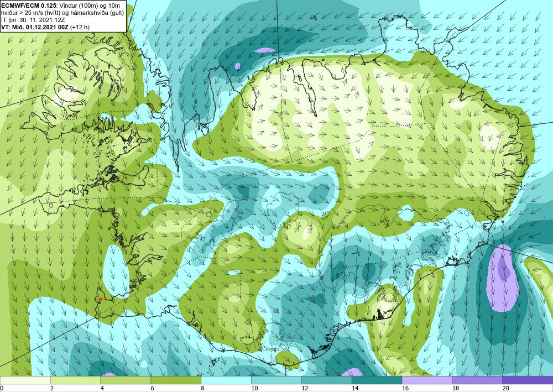This screenshot has width=553, height=392.
Task: Click the legend scale value 14
Action: [355, 389]
